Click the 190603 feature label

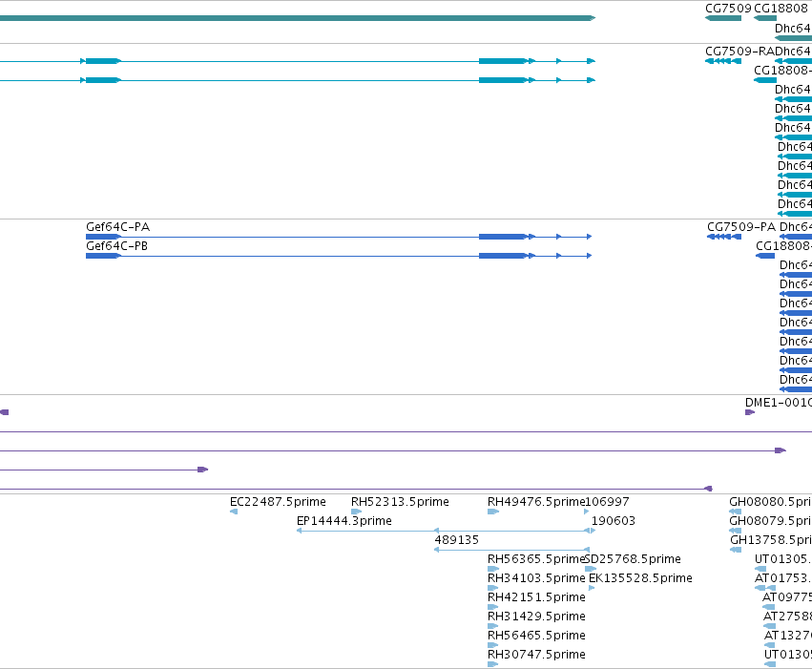[x=614, y=521]
